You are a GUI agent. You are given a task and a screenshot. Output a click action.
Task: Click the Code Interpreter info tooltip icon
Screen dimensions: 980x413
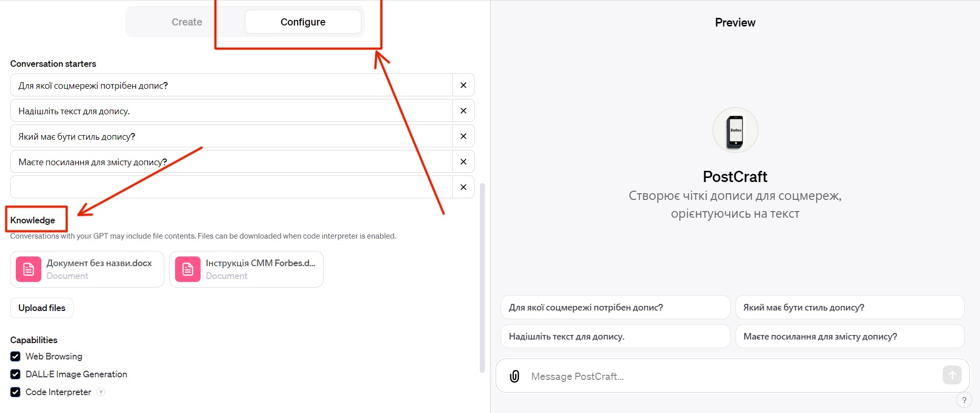pyautogui.click(x=101, y=392)
